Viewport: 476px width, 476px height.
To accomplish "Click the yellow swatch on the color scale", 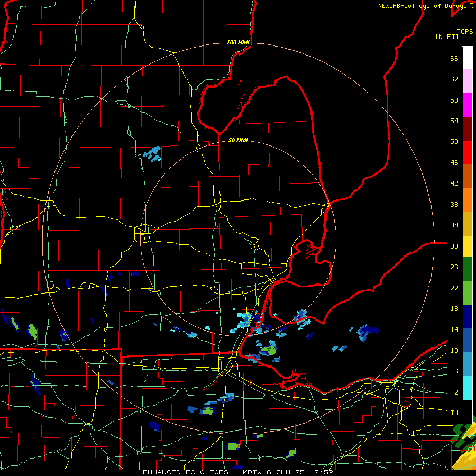I will click(x=467, y=246).
